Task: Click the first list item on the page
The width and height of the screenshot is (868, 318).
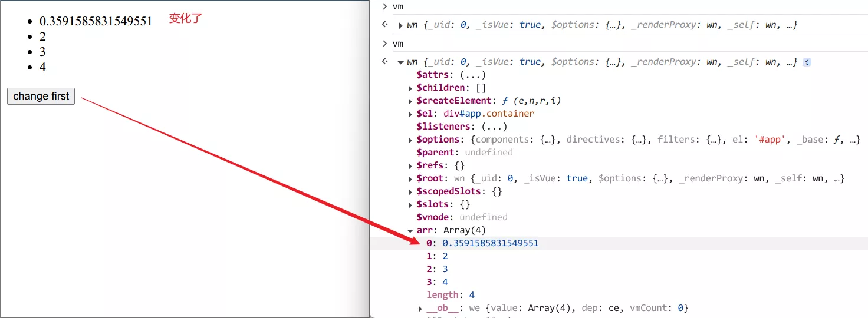Action: click(96, 21)
